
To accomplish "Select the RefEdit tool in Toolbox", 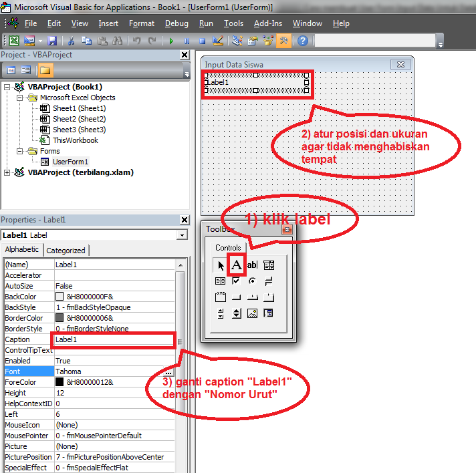I will click(x=268, y=313).
